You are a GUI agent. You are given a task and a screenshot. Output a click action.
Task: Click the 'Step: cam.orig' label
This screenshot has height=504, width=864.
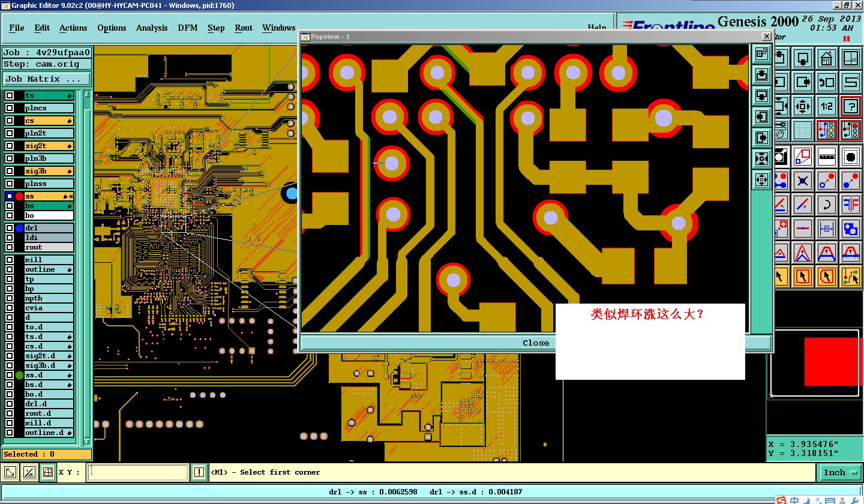47,64
